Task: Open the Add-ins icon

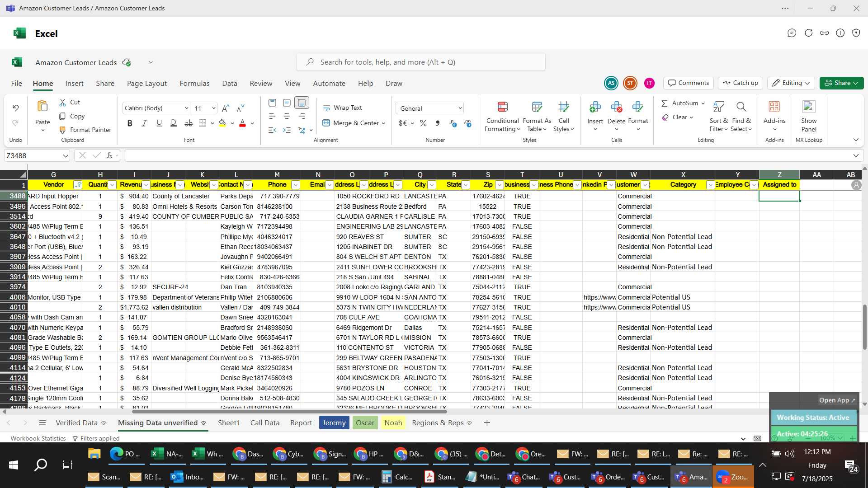Action: [x=774, y=107]
